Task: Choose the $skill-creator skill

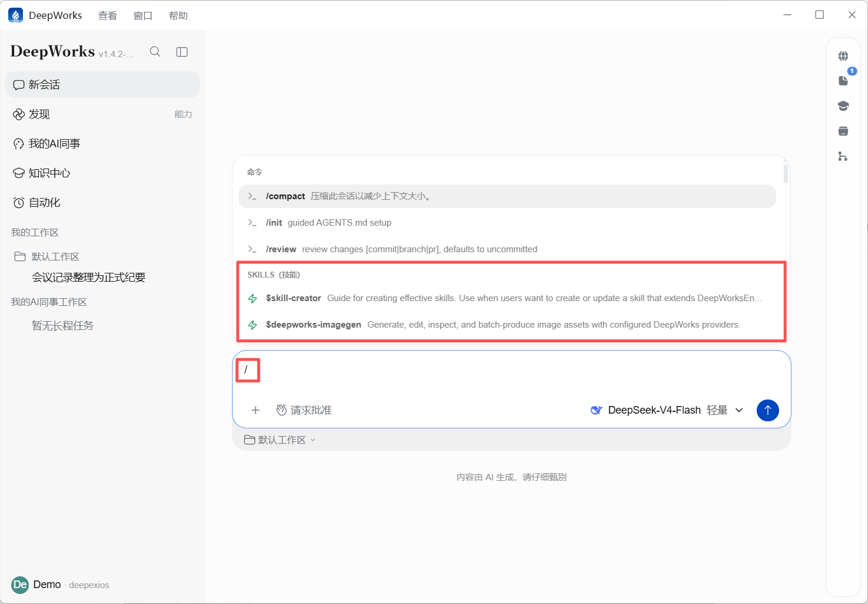Action: coord(507,298)
